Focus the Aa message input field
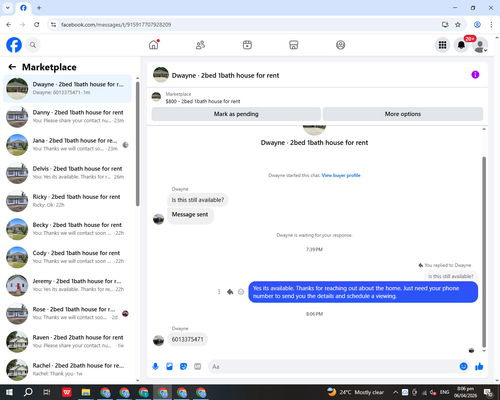The width and height of the screenshot is (500, 400). 333,367
